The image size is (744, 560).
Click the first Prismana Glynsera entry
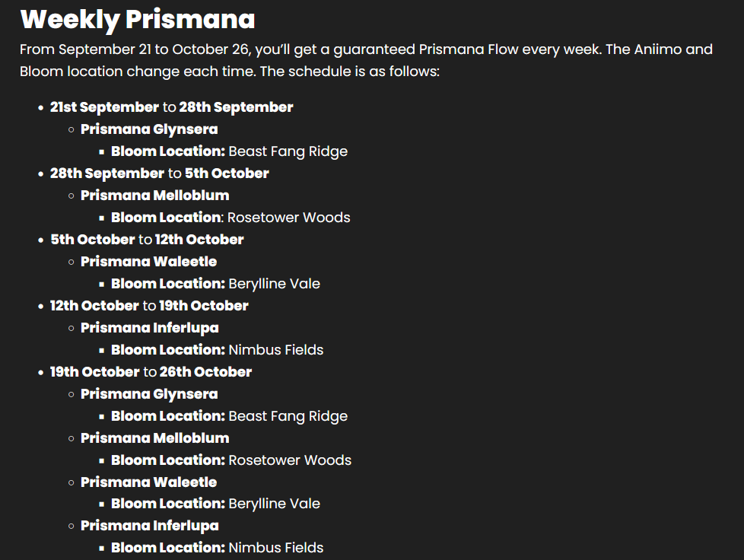149,129
